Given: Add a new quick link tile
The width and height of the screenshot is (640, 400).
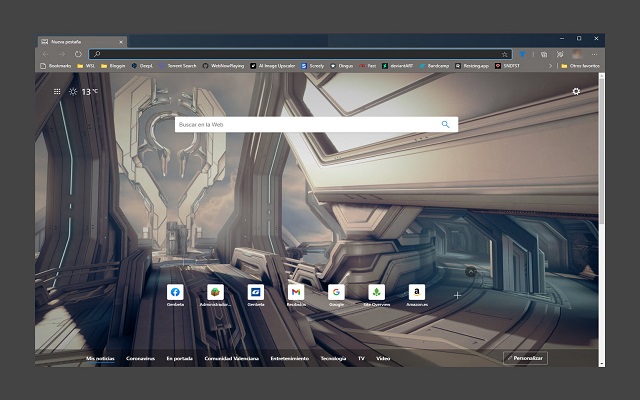Looking at the screenshot, I should pyautogui.click(x=457, y=295).
